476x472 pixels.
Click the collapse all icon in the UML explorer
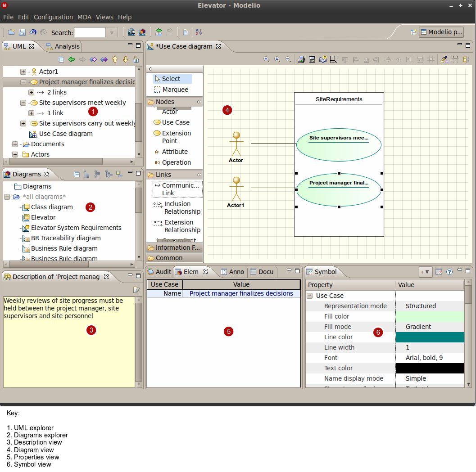(x=61, y=59)
